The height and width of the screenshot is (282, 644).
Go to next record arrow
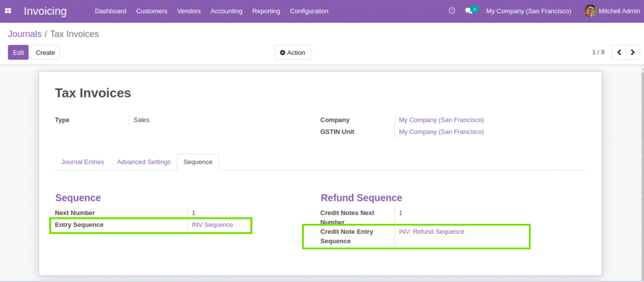(633, 53)
